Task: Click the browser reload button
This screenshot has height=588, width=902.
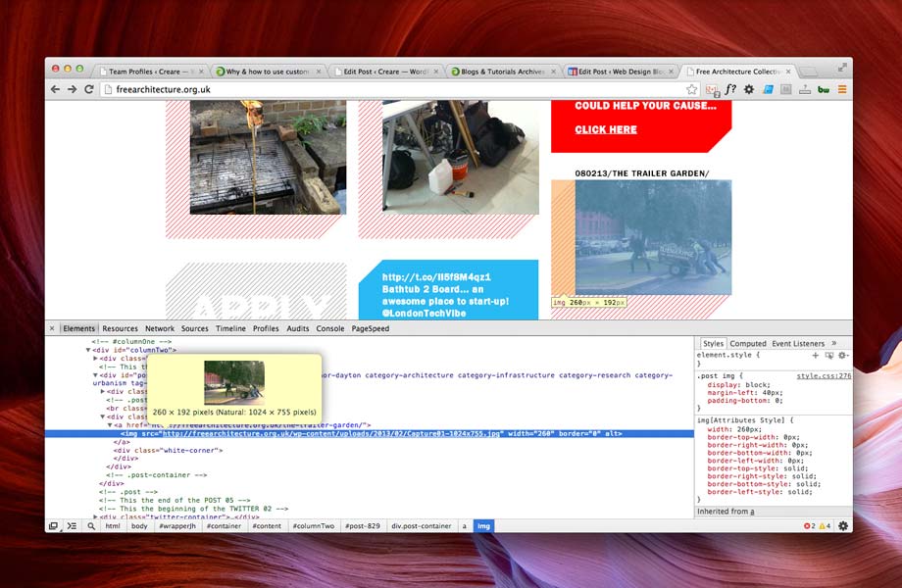Action: [89, 89]
